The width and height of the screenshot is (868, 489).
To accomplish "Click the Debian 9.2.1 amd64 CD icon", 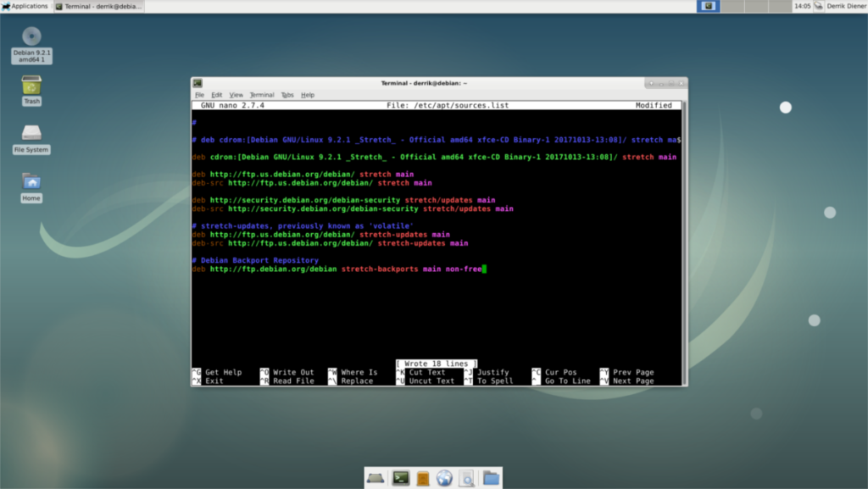I will point(31,38).
